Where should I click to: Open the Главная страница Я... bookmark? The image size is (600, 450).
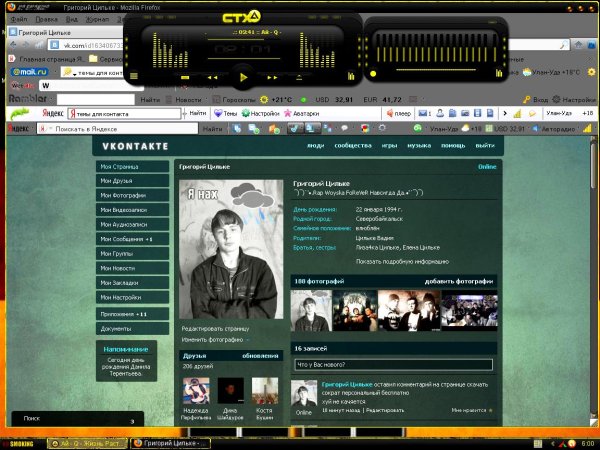tap(47, 59)
